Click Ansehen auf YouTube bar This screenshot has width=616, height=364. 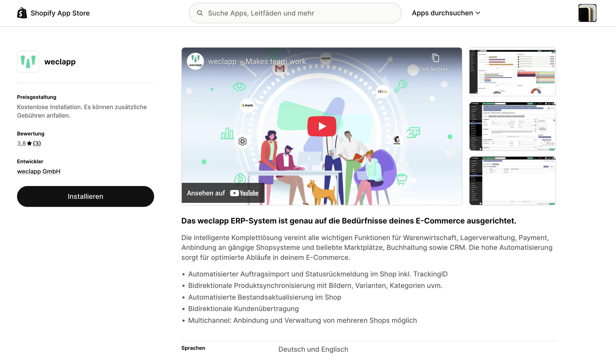click(x=223, y=193)
